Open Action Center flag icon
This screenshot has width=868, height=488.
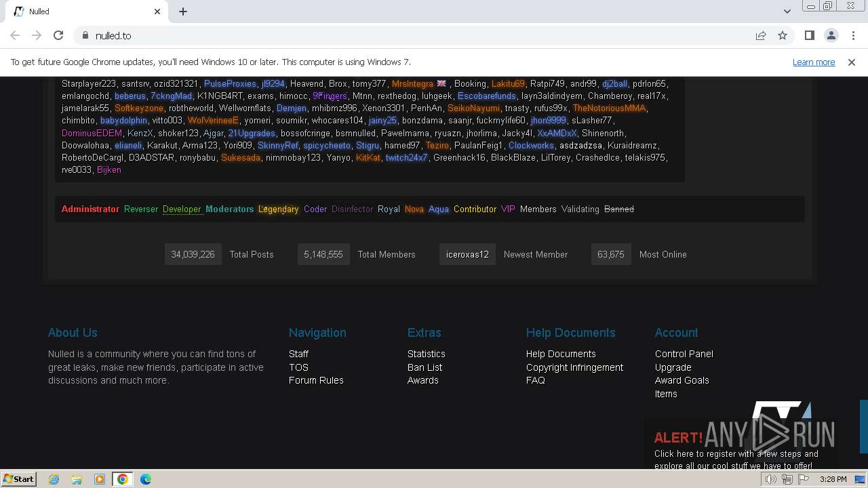804,479
